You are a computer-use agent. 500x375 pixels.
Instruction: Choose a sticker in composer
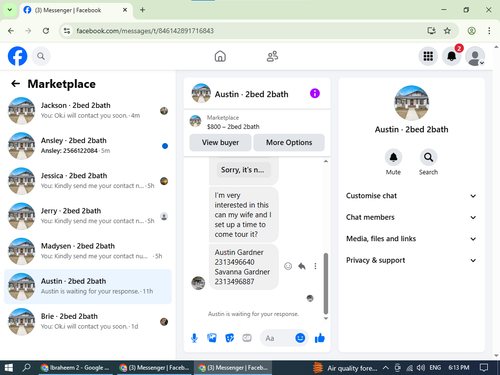(x=229, y=338)
